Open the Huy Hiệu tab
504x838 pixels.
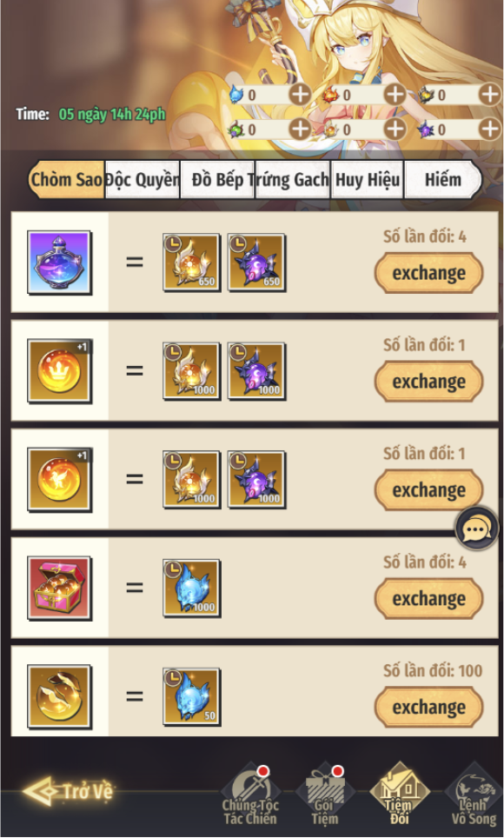point(368,180)
